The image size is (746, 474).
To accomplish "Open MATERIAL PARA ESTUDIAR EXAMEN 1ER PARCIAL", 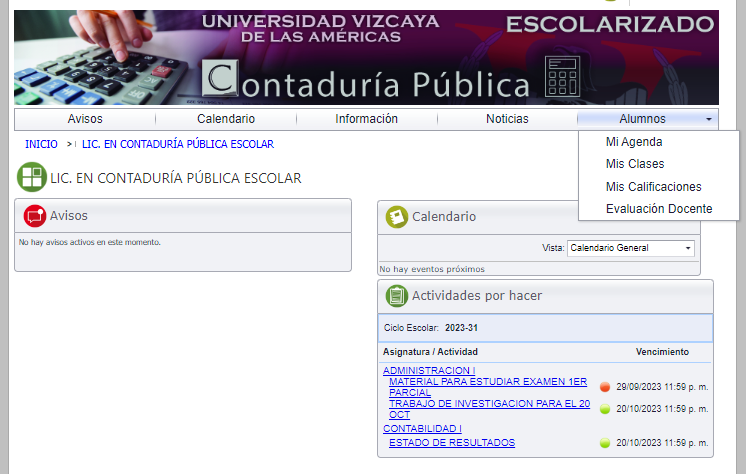I will coord(488,387).
